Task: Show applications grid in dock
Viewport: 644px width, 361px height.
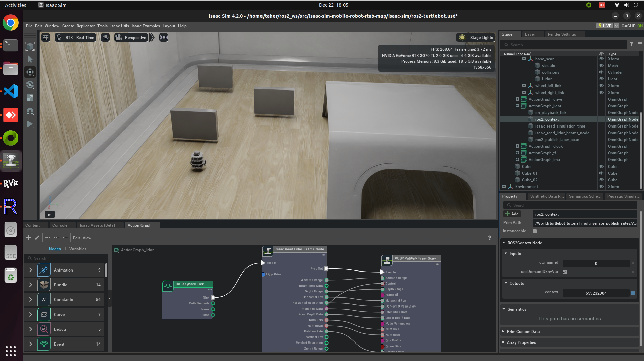Action: [x=11, y=351]
